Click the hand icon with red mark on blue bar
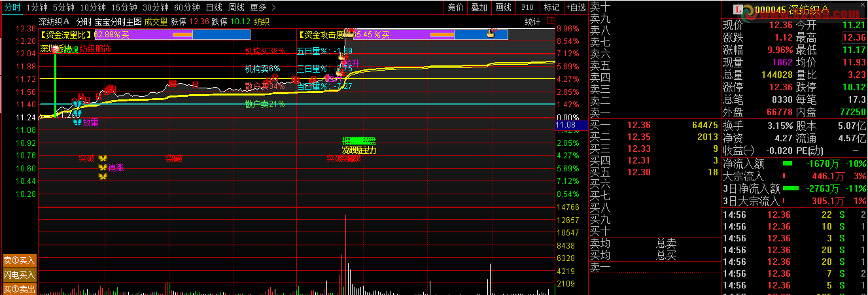Screen dimensions: 868x295 (x=491, y=33)
